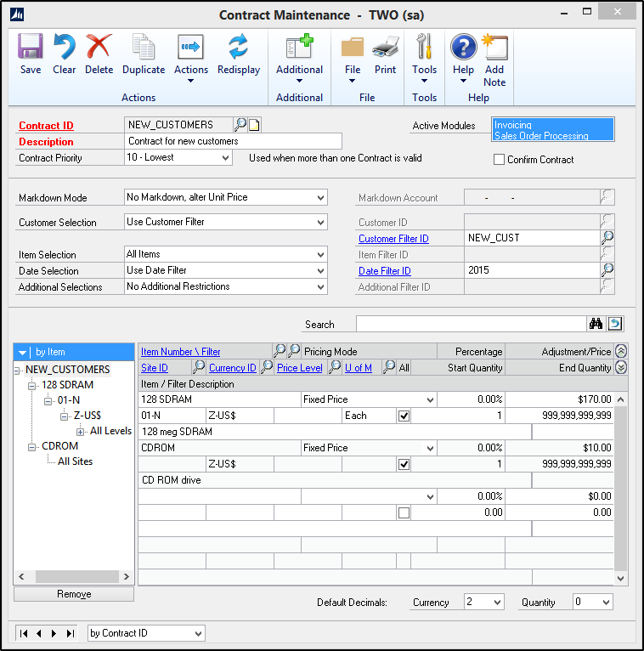Select the All Sites tree item
Viewport: 644px width, 651px height.
tap(75, 461)
